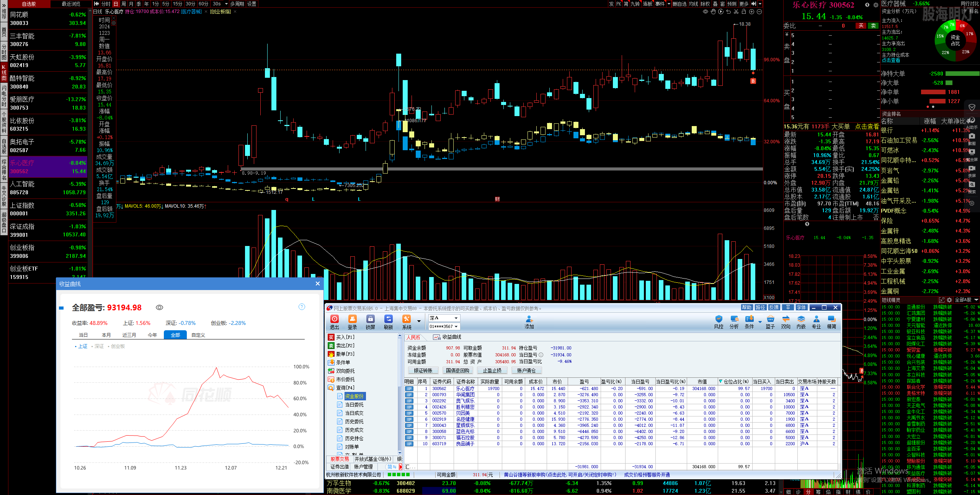Click the 银证转账 button
This screenshot has height=495, width=980.
click(x=423, y=370)
